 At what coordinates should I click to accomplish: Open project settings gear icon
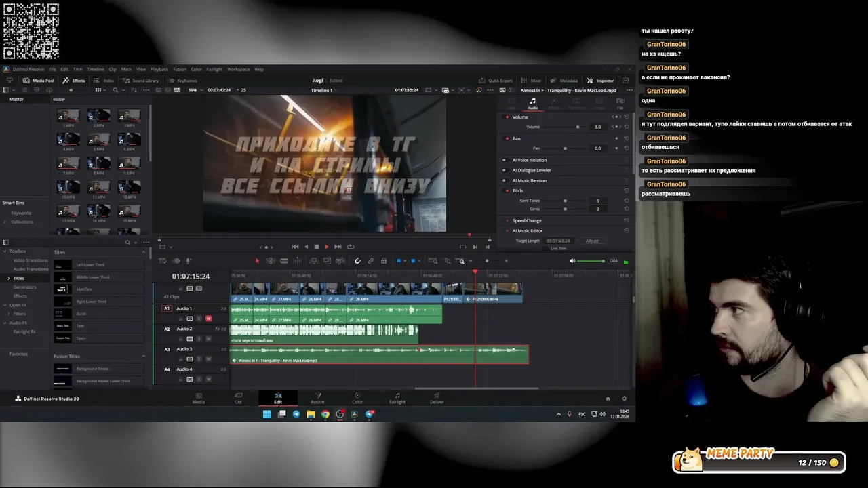tap(624, 399)
